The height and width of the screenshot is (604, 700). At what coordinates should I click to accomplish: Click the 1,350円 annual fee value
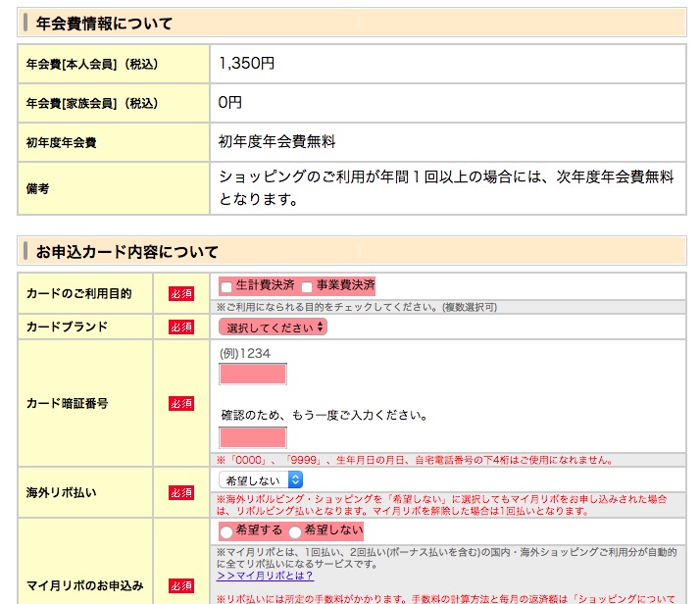pyautogui.click(x=246, y=64)
